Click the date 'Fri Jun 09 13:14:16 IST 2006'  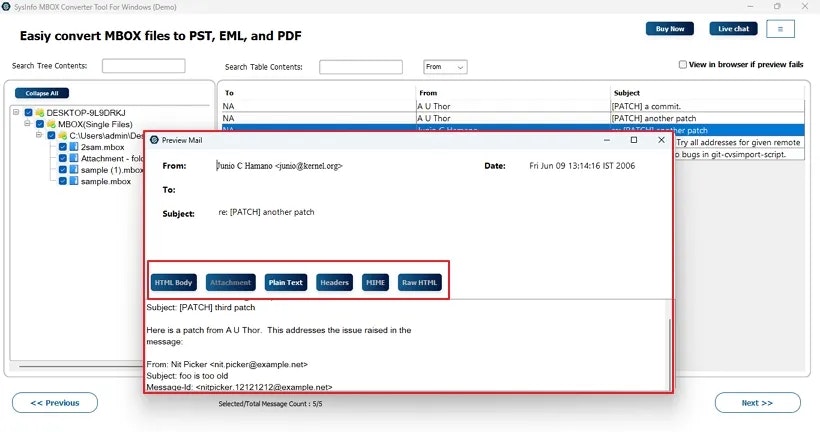pyautogui.click(x=582, y=166)
